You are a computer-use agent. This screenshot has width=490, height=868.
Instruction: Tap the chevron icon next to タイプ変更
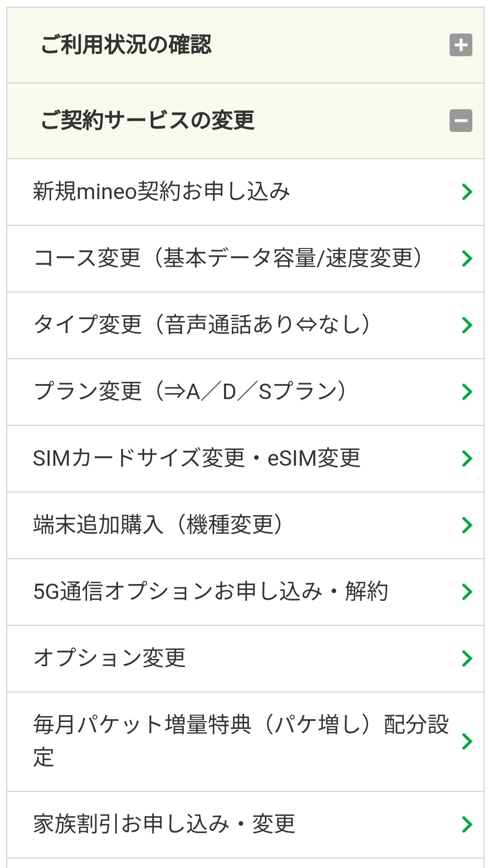467,325
